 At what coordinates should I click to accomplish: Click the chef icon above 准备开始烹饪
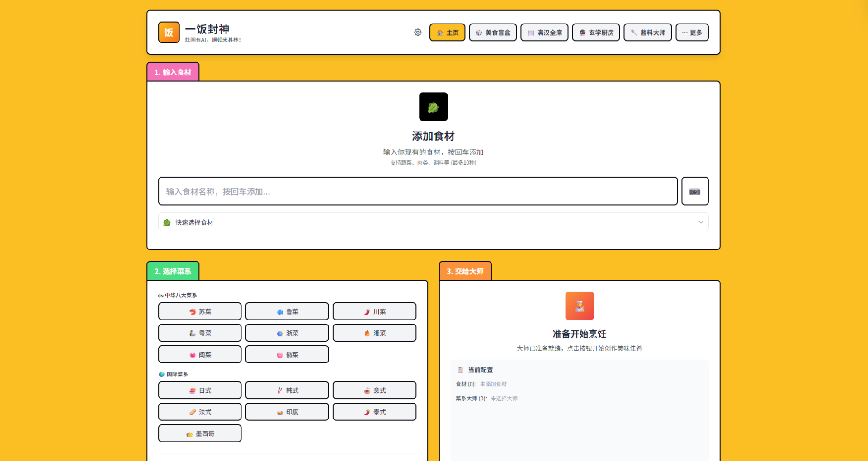tap(579, 306)
